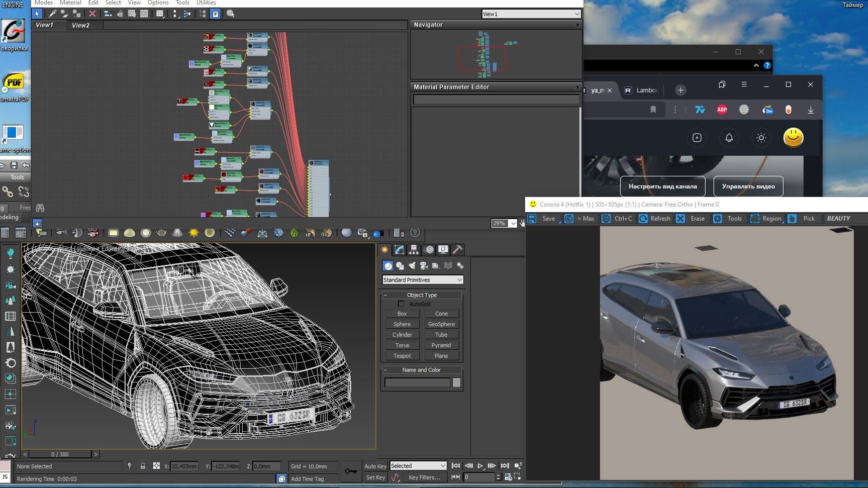Select the Lights creation category icon

(x=412, y=266)
